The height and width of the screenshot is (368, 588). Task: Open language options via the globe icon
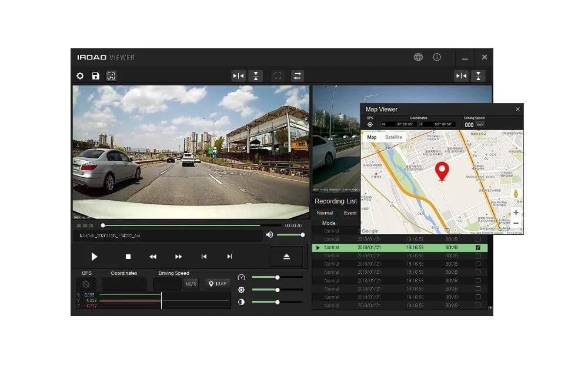418,57
